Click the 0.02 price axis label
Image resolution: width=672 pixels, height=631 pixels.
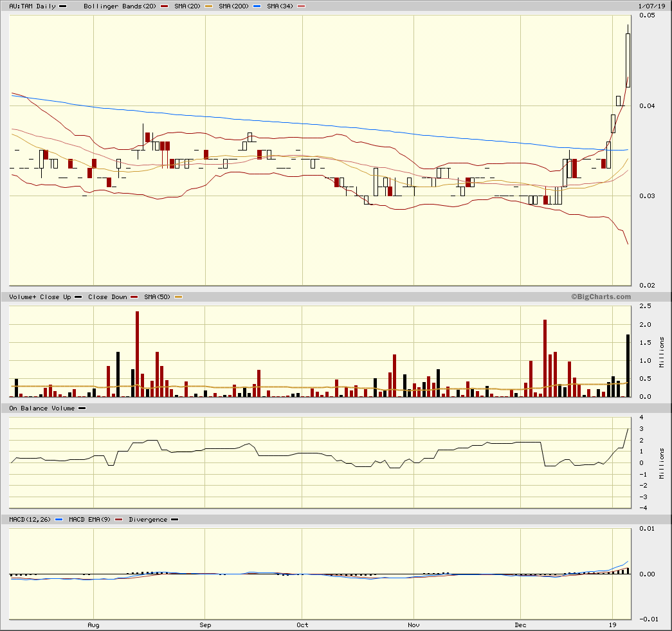[647, 285]
